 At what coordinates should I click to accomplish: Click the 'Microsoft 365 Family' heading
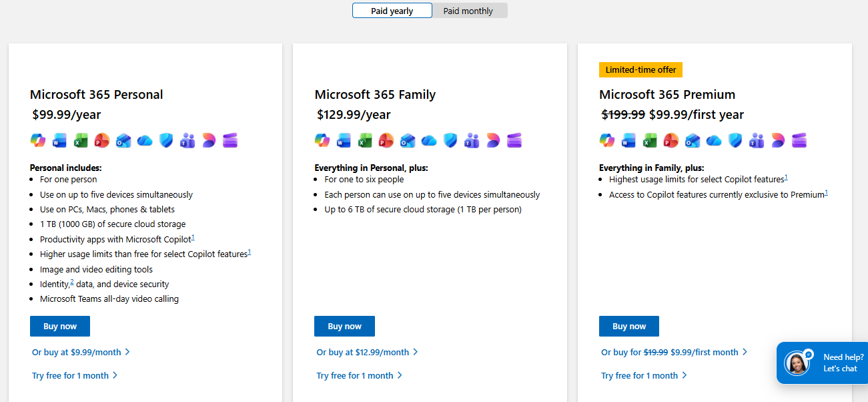click(x=375, y=94)
